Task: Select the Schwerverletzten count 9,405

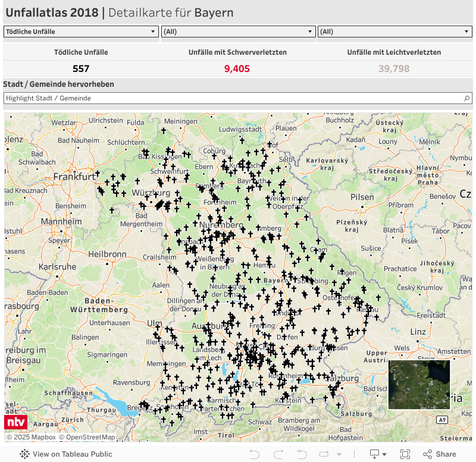Action: tap(237, 68)
